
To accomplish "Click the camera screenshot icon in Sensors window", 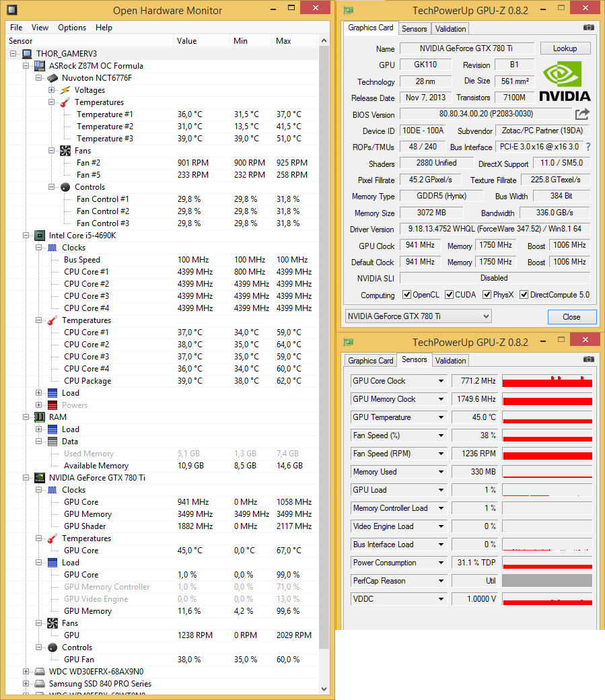I will point(588,359).
